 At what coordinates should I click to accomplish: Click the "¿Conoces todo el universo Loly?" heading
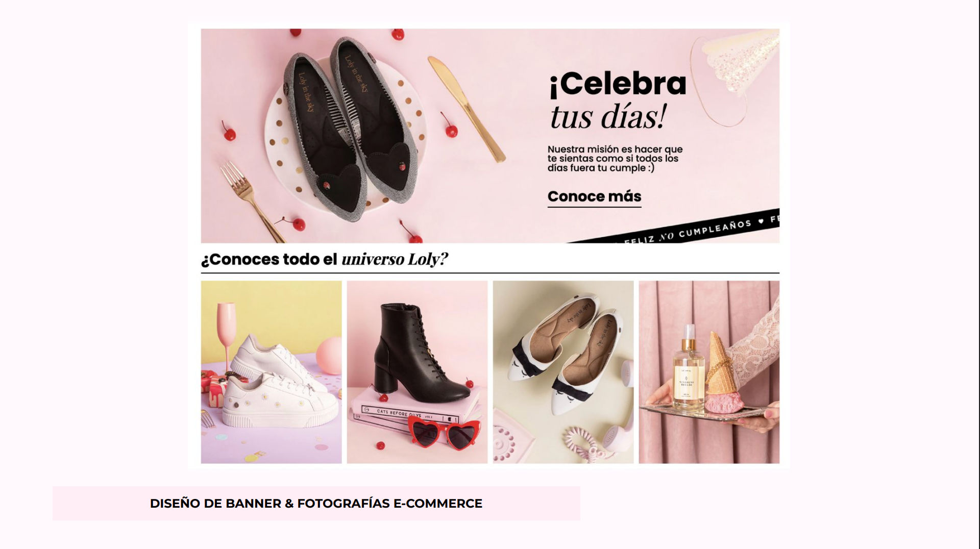[x=324, y=259]
